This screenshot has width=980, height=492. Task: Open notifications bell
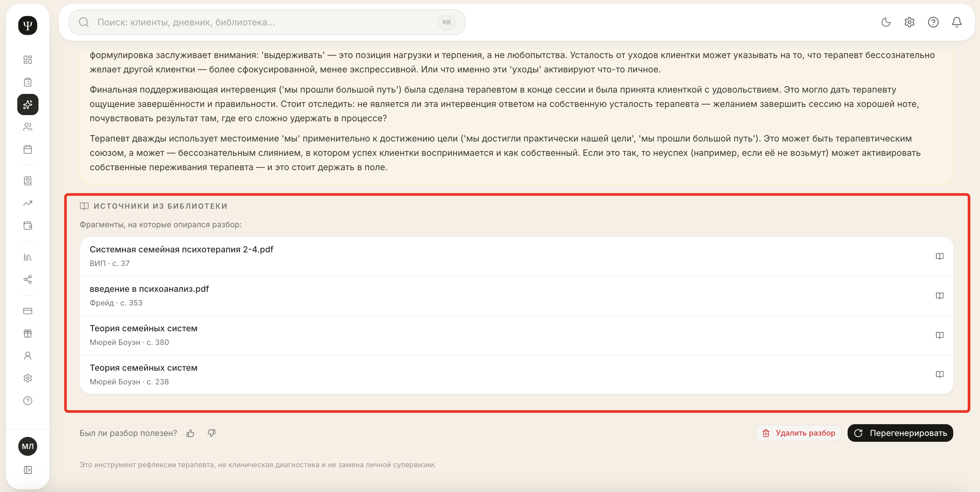[x=957, y=22]
